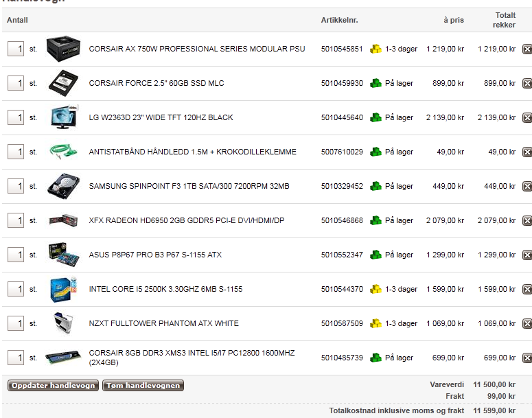Click green stock icon for ASUS P8P67

click(375, 255)
